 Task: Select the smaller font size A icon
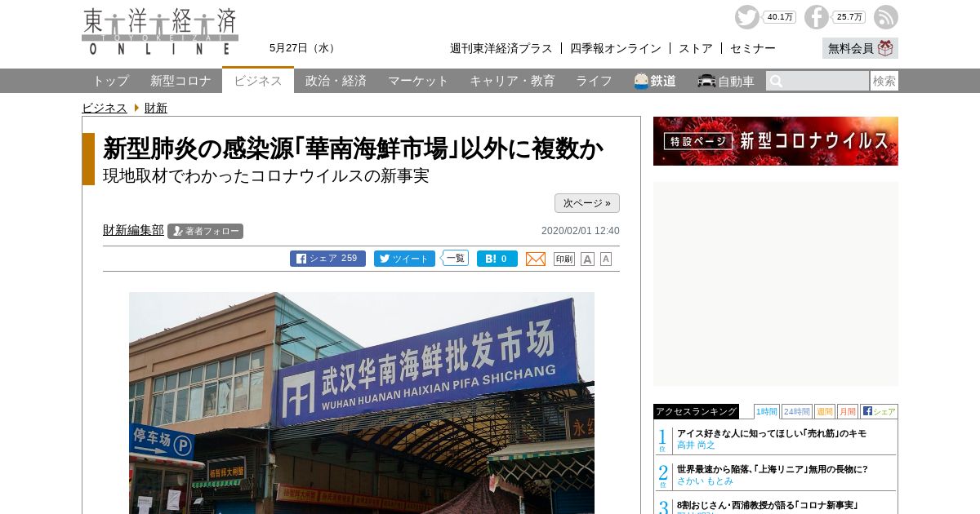pos(606,259)
